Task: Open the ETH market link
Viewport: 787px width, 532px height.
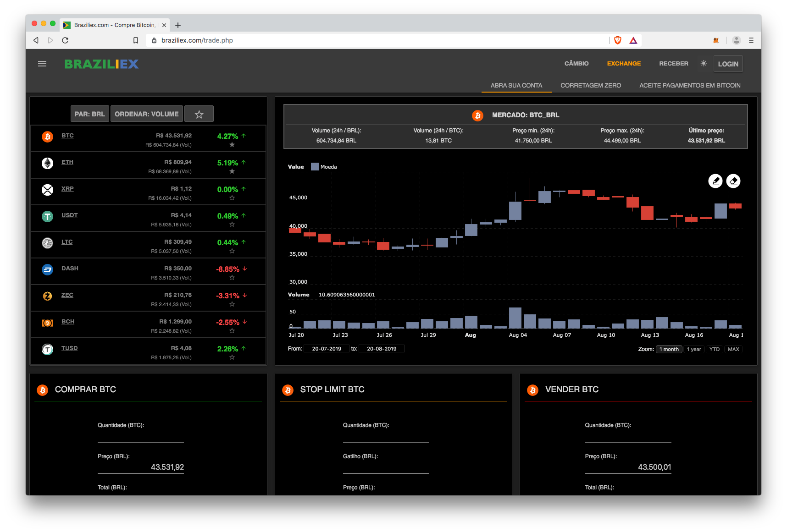Action: [67, 162]
